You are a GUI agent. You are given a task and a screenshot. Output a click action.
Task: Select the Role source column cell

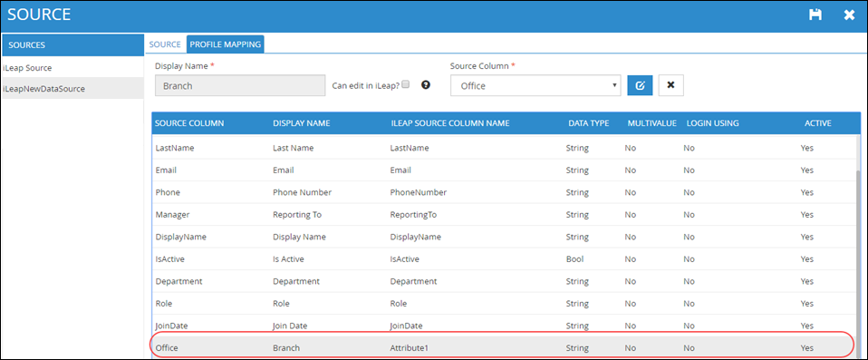[164, 304]
